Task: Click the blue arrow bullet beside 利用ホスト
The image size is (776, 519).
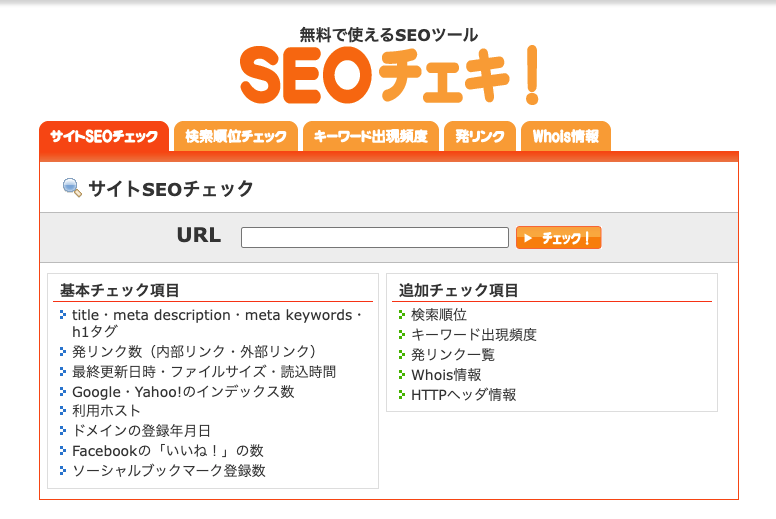Action: tap(63, 411)
